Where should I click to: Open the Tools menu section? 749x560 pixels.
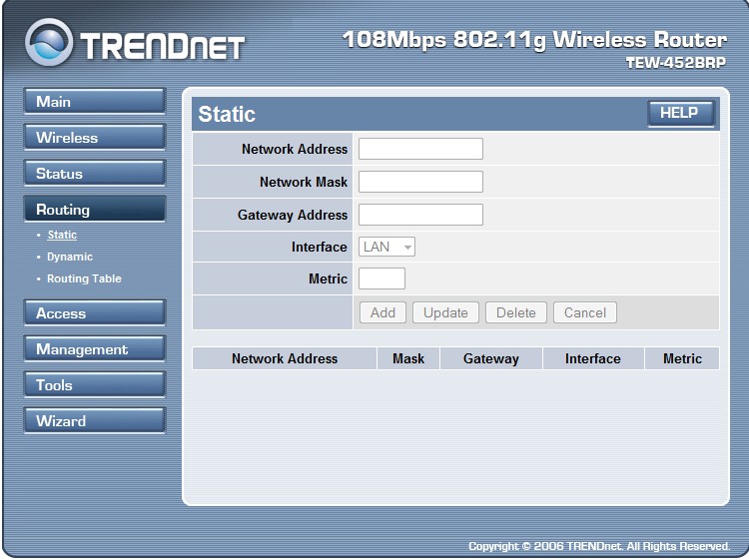point(95,384)
